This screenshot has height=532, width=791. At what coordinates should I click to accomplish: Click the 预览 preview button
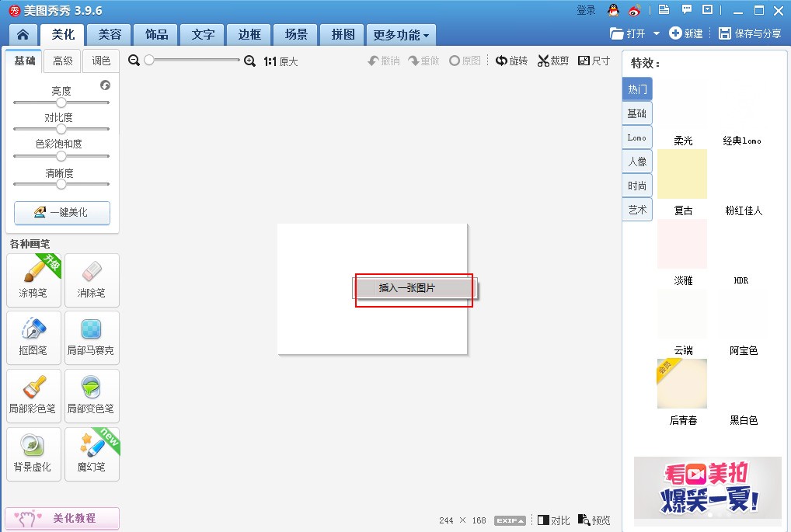click(x=594, y=520)
